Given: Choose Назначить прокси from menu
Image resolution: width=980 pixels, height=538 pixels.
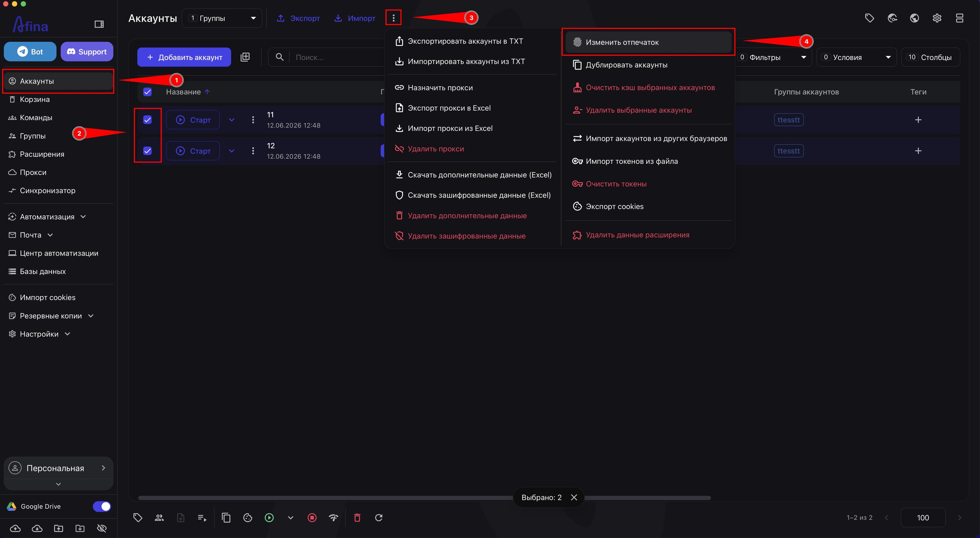Looking at the screenshot, I should click(x=472, y=88).
